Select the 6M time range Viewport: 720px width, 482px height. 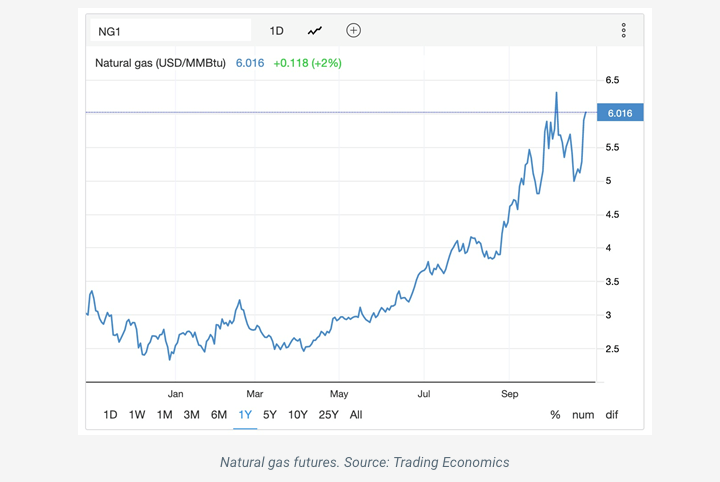[218, 415]
